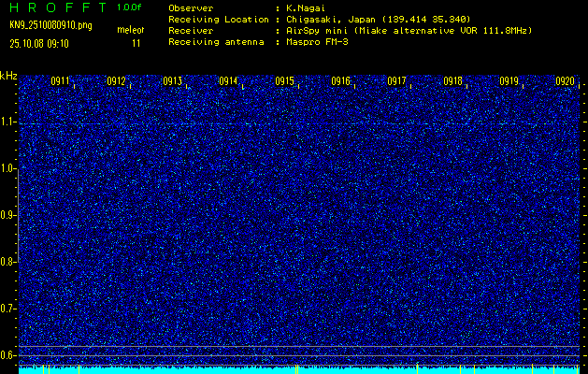This screenshot has width=588, height=374.
Task: Click the version number 1.00f
Action: 130,7
